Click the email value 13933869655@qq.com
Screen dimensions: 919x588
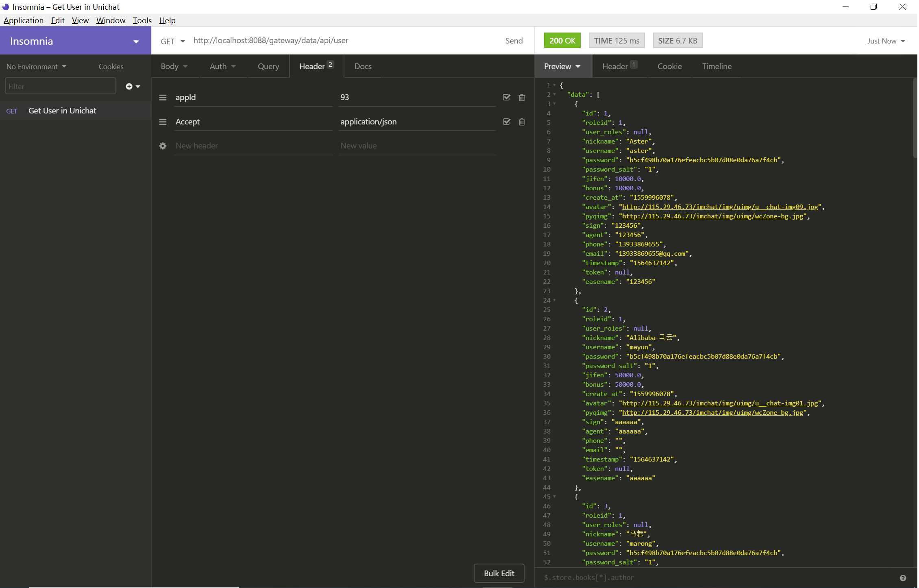click(x=651, y=254)
